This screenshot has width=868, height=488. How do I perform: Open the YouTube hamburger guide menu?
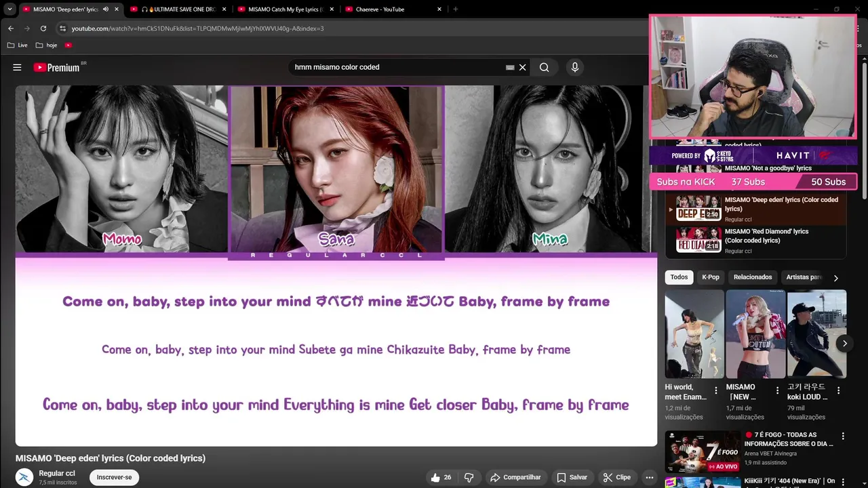(x=17, y=67)
